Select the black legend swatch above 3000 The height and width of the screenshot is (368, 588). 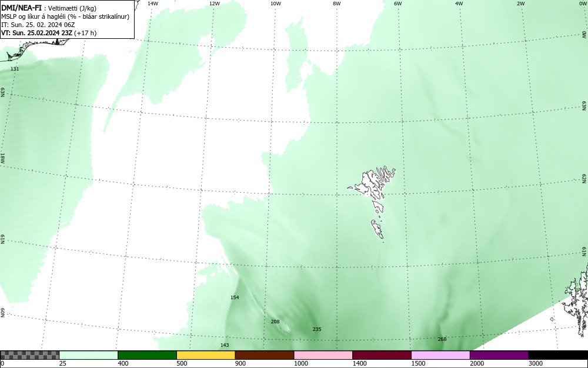(558, 355)
